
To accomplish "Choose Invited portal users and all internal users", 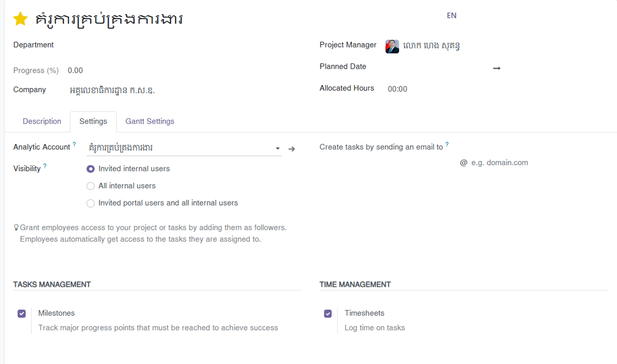I will coord(90,203).
